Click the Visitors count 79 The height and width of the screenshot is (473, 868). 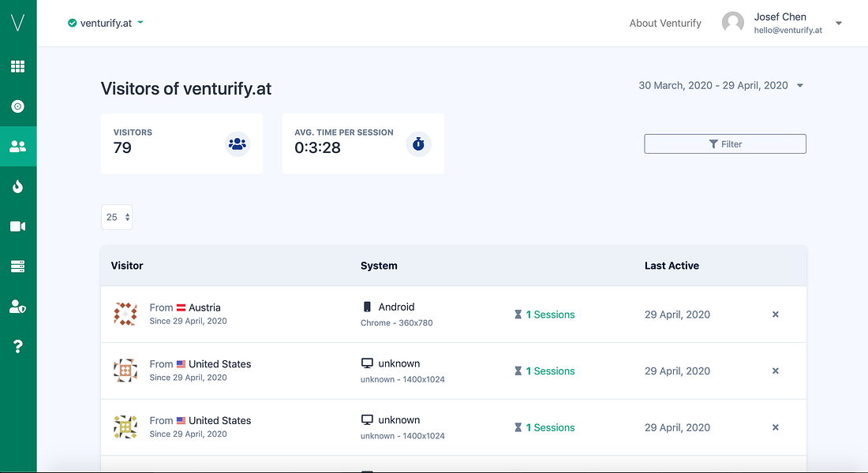[122, 147]
